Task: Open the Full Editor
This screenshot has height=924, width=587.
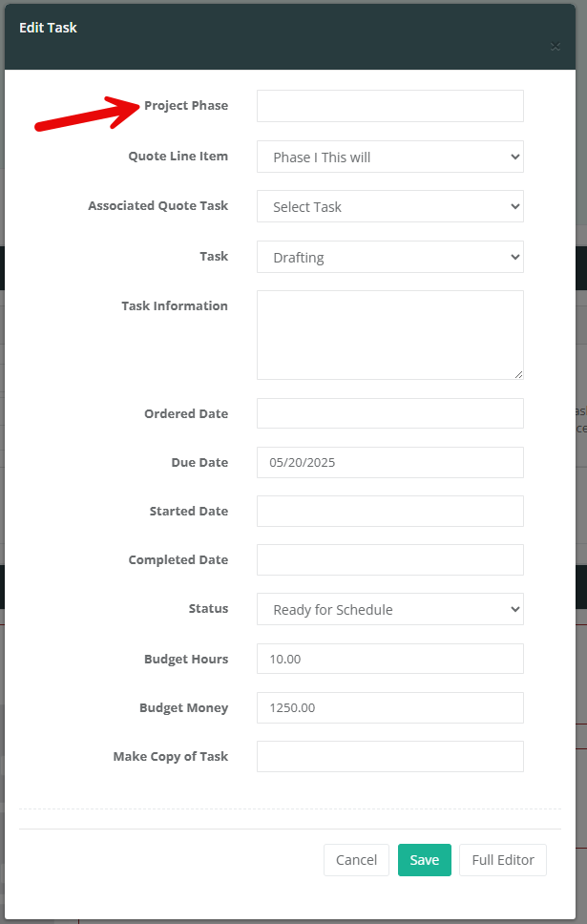Action: pos(503,860)
